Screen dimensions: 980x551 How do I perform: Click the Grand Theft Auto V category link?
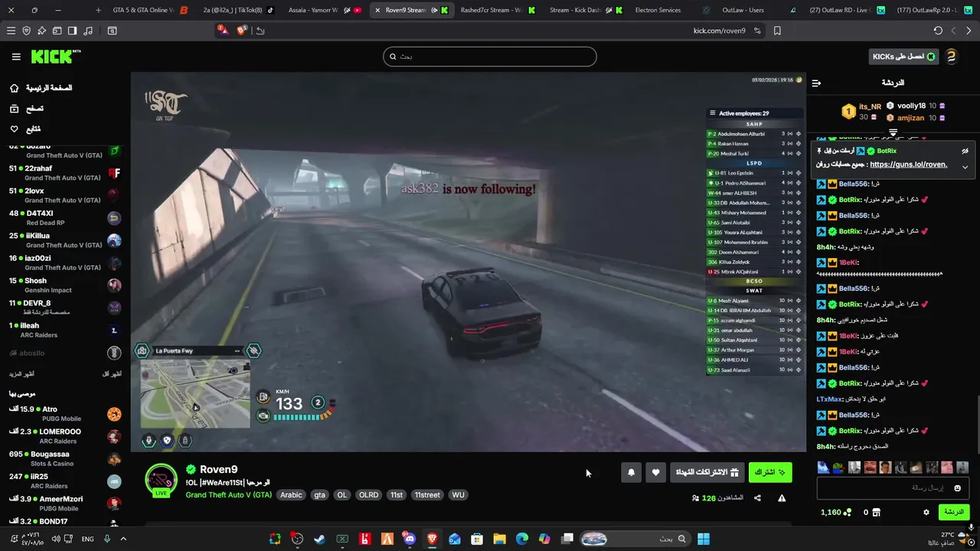click(x=228, y=495)
